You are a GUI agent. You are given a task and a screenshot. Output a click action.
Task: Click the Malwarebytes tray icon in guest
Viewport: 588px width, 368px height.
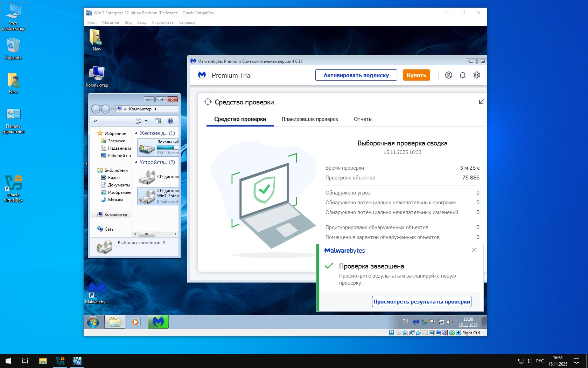click(x=416, y=322)
